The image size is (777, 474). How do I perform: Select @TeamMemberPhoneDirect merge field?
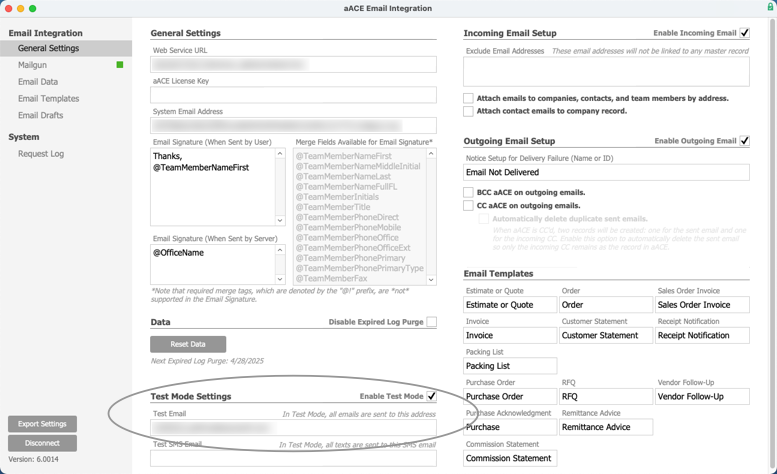point(347,217)
